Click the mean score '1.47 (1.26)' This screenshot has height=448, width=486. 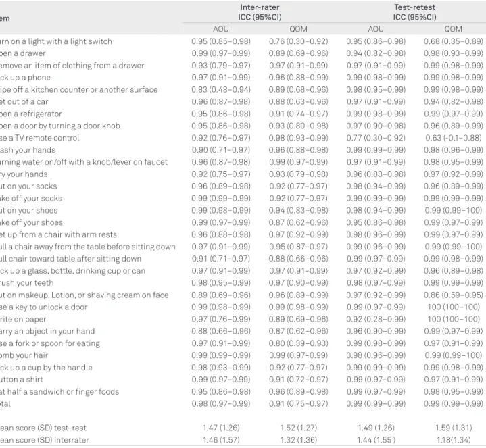tap(221, 428)
